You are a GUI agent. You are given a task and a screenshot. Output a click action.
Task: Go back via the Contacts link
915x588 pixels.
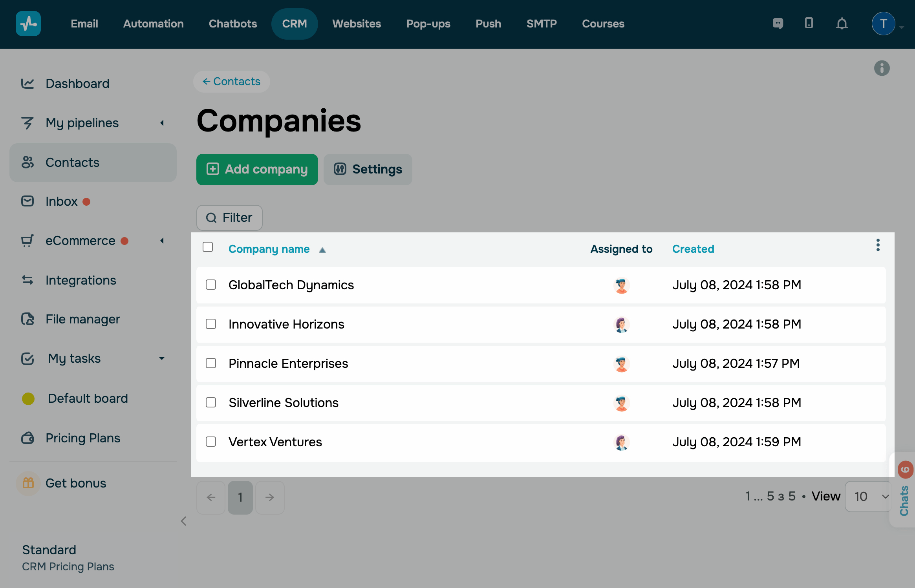[x=231, y=82]
